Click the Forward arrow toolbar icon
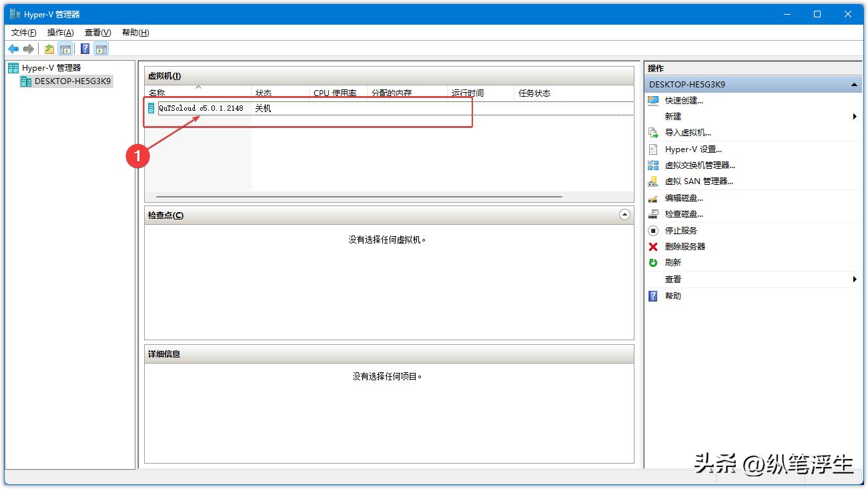Screen dimensions: 868x489 29,49
